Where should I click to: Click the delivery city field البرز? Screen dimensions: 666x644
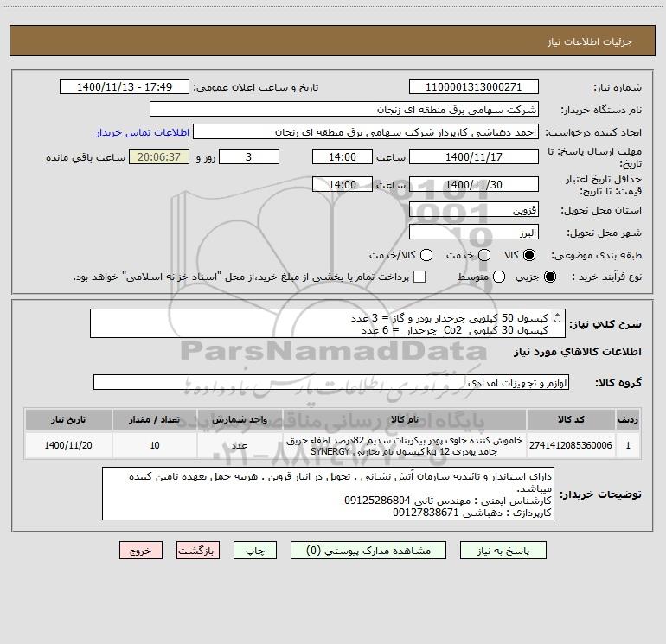[474, 233]
